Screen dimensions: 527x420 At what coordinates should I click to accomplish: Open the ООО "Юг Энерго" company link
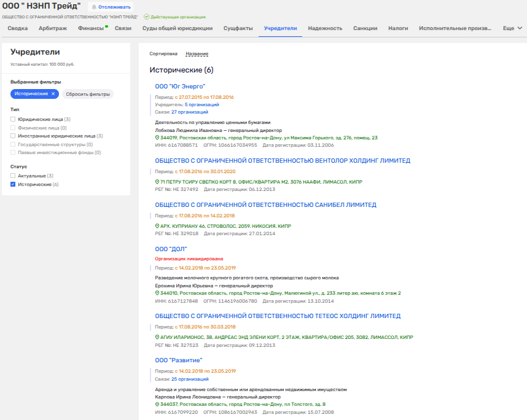pos(179,87)
